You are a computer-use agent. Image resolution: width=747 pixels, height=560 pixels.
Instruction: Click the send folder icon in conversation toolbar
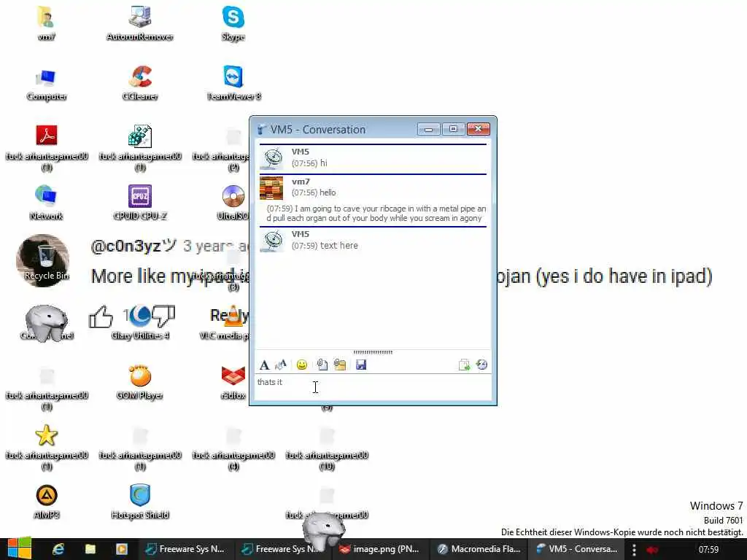click(x=340, y=365)
